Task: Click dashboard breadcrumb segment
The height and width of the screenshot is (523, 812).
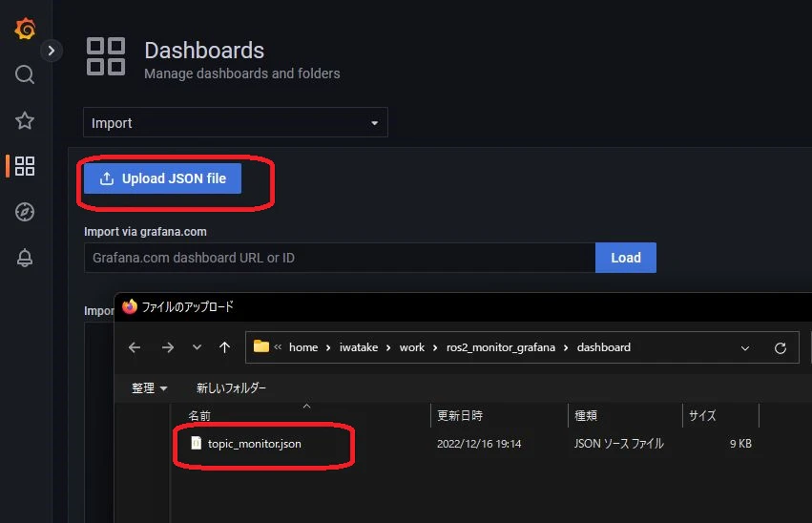Action: coord(604,347)
